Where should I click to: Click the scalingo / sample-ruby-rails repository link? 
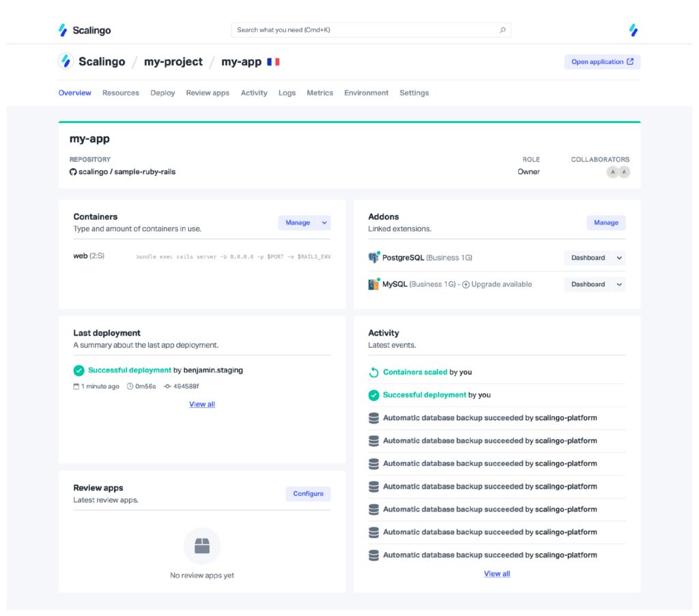pos(127,172)
